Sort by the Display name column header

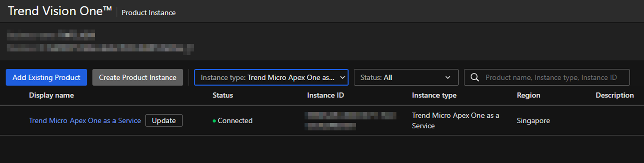coord(51,95)
